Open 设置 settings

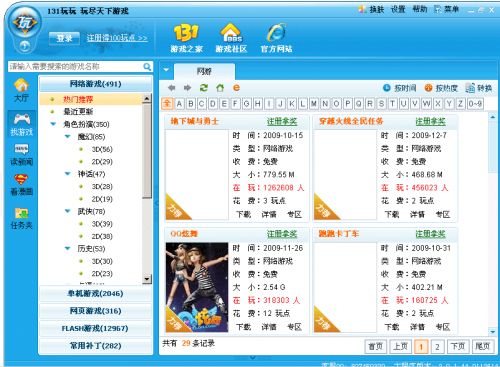(x=398, y=9)
